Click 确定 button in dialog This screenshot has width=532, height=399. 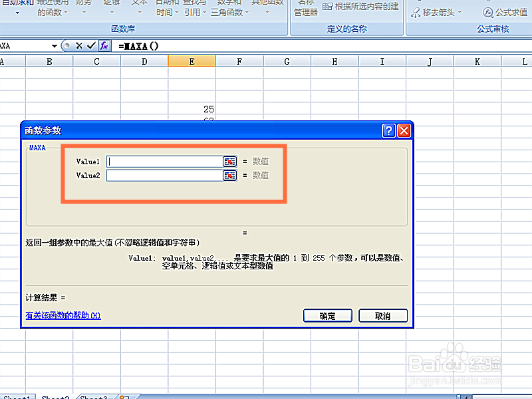pyautogui.click(x=328, y=316)
